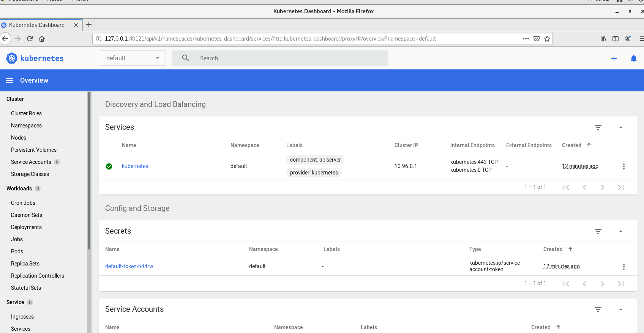Go to next page in Services table
The height and width of the screenshot is (333, 644).
click(x=603, y=187)
